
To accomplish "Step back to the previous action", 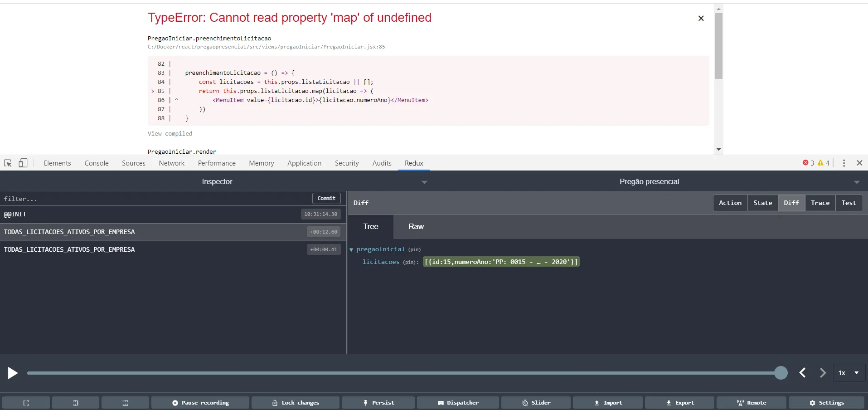I will [802, 373].
